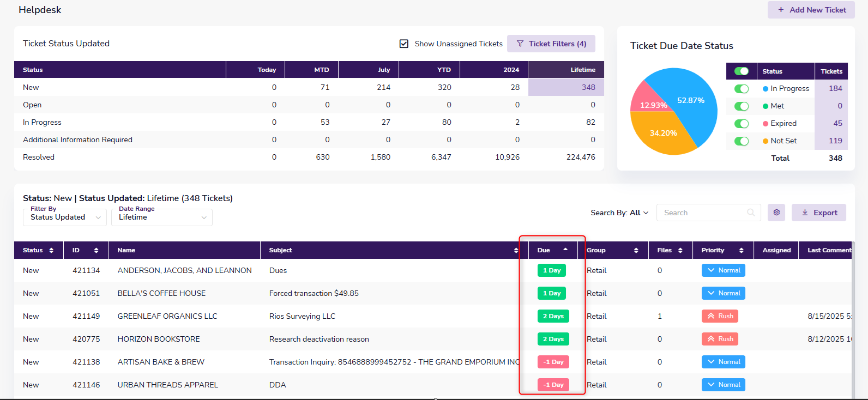Viewport: 868px width, 400px height.
Task: Sort by the Files column arrows
Action: (680, 250)
